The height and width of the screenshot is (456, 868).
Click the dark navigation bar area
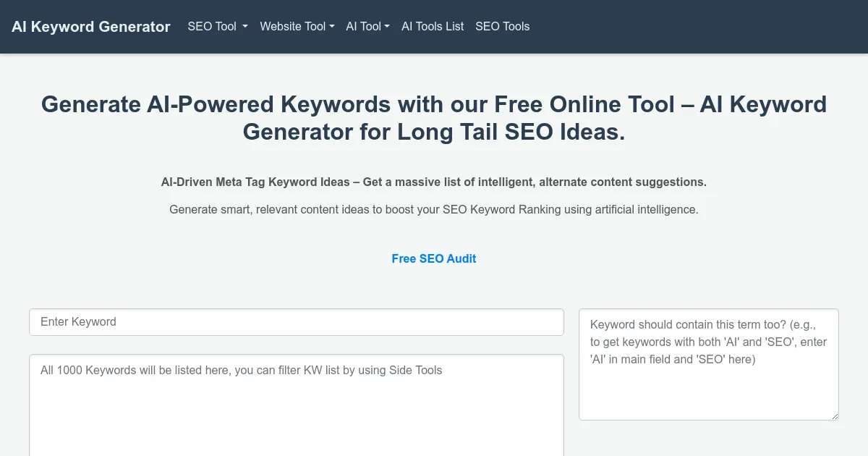coord(651,27)
